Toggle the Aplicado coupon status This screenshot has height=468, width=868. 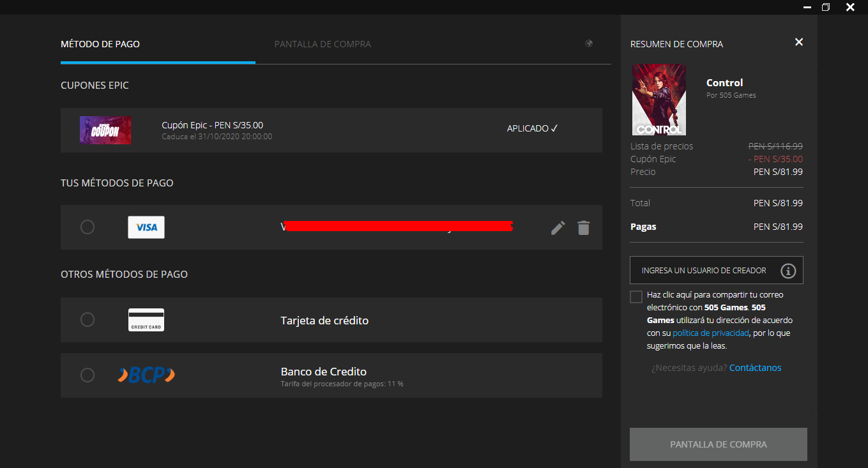533,128
